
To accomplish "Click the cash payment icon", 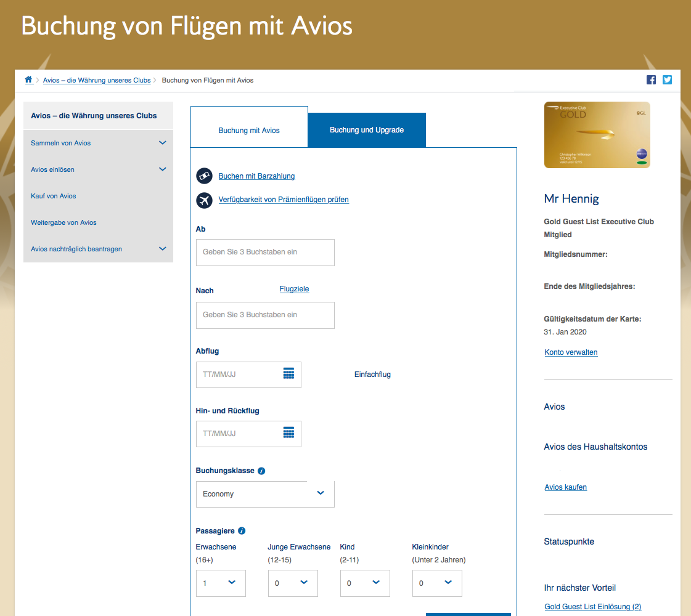I will click(204, 176).
